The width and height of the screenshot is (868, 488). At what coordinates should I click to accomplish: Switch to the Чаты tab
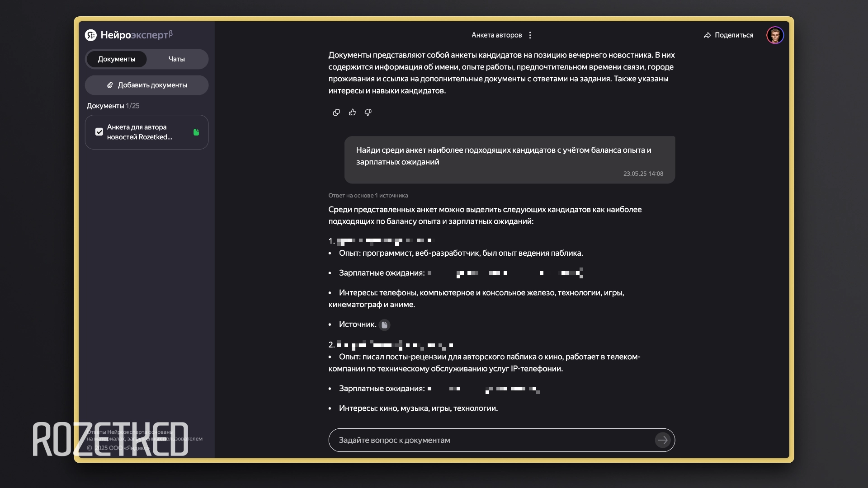(x=177, y=59)
